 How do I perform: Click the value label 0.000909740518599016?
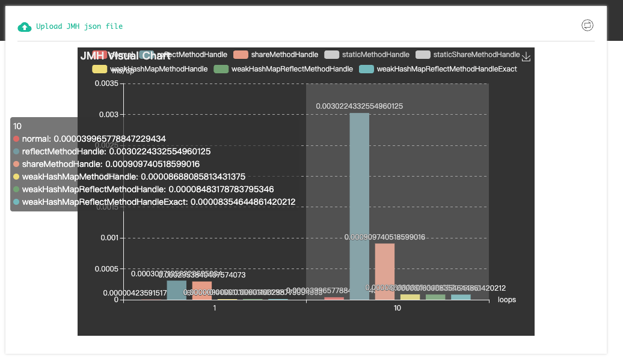(x=385, y=237)
